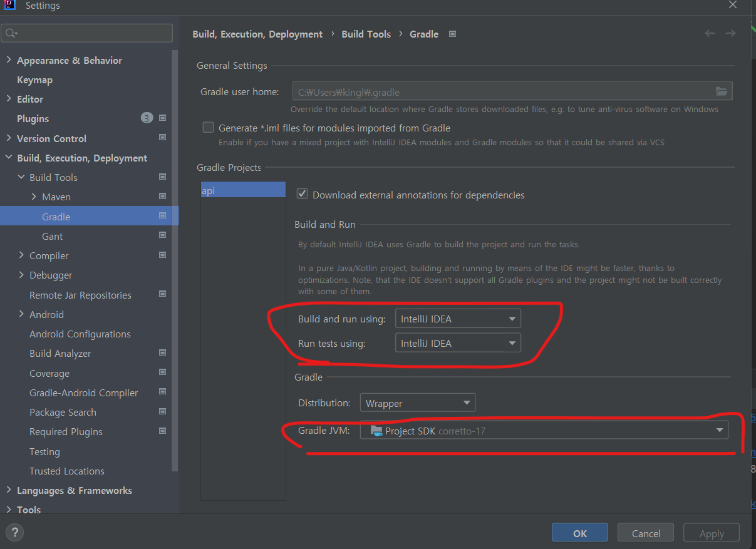Screen dimensions: 756x549
Task: Click the Apply button
Action: pyautogui.click(x=712, y=533)
